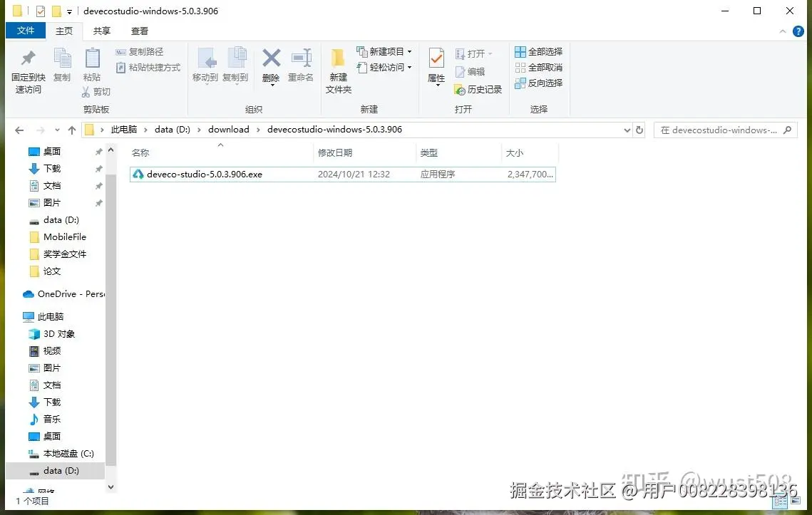Screen dimensions: 812x515
Task: Click the New folder (新建文件夹) icon
Action: [x=338, y=58]
